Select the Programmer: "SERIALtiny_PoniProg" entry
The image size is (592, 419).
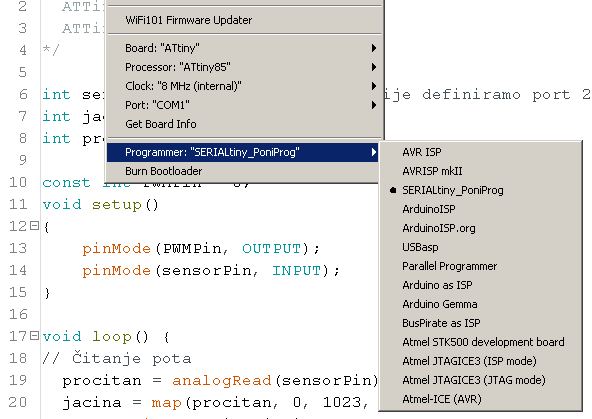[x=242, y=153]
